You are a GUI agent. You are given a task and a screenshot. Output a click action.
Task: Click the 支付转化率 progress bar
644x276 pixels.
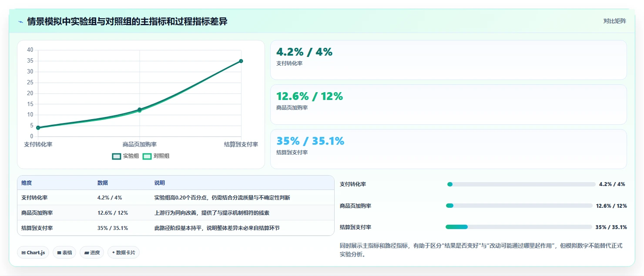click(x=521, y=184)
